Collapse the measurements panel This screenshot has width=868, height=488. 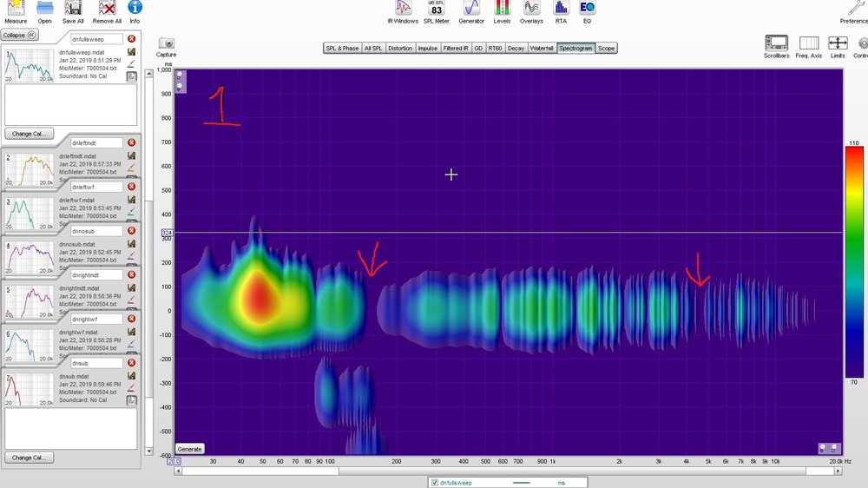pyautogui.click(x=19, y=35)
